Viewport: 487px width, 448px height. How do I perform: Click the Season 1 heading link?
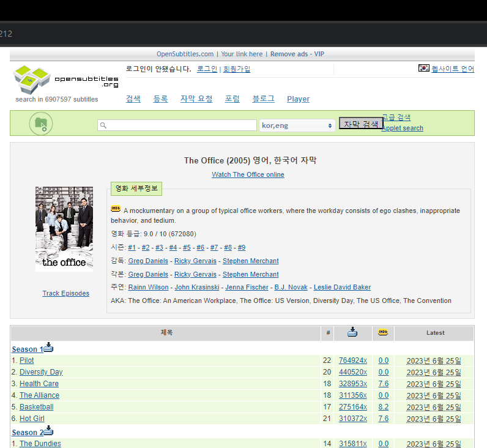(x=28, y=349)
